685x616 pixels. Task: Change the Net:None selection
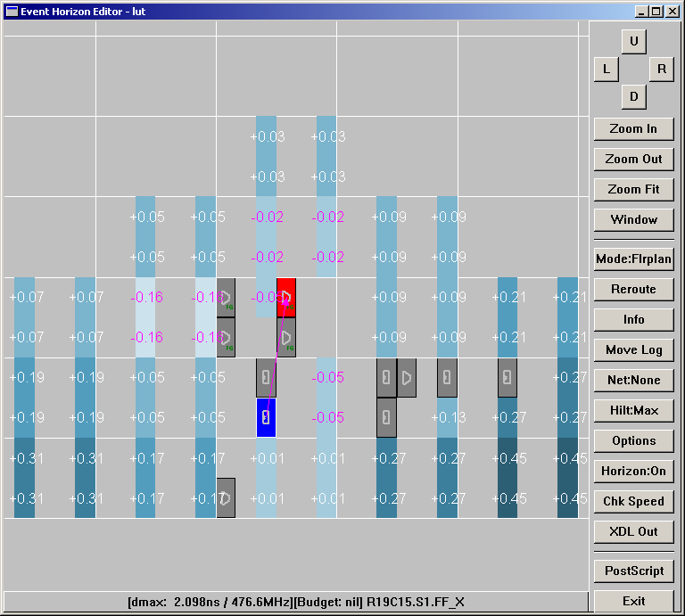coord(633,381)
